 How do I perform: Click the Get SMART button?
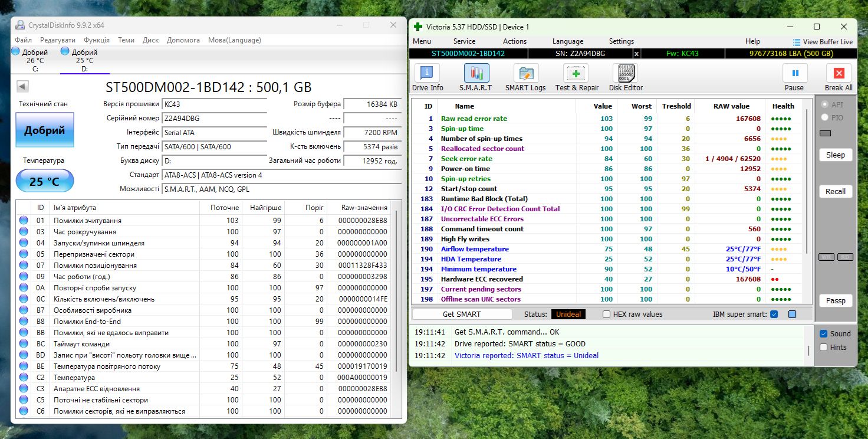462,314
